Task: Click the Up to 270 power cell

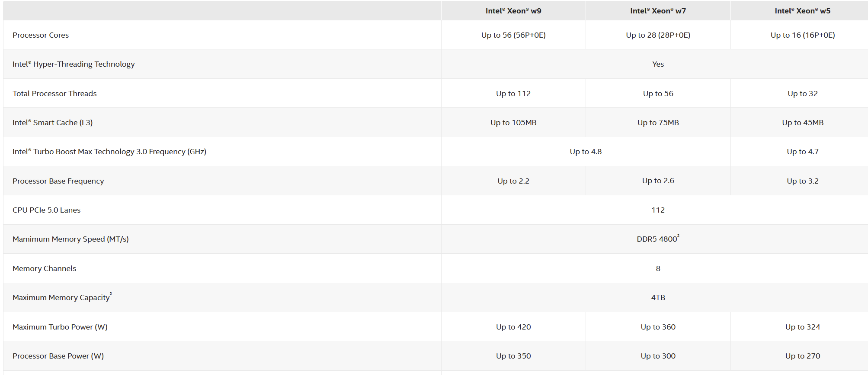Action: [x=803, y=356]
